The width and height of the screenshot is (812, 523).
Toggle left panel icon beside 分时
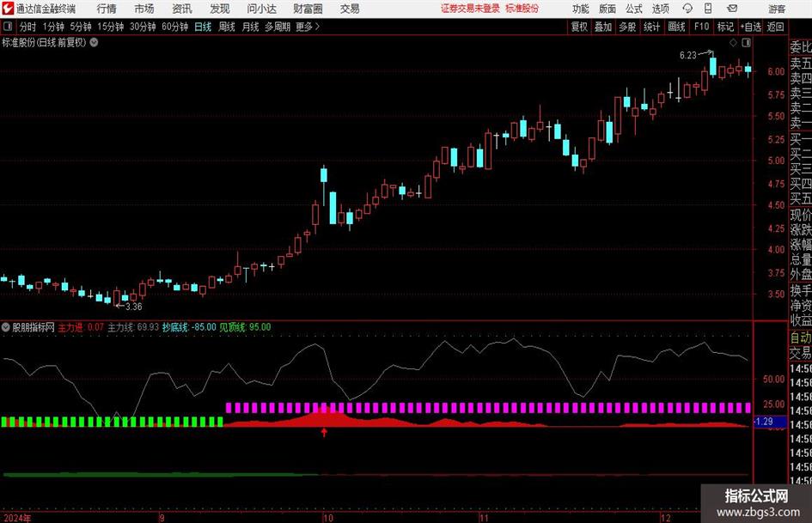point(8,27)
